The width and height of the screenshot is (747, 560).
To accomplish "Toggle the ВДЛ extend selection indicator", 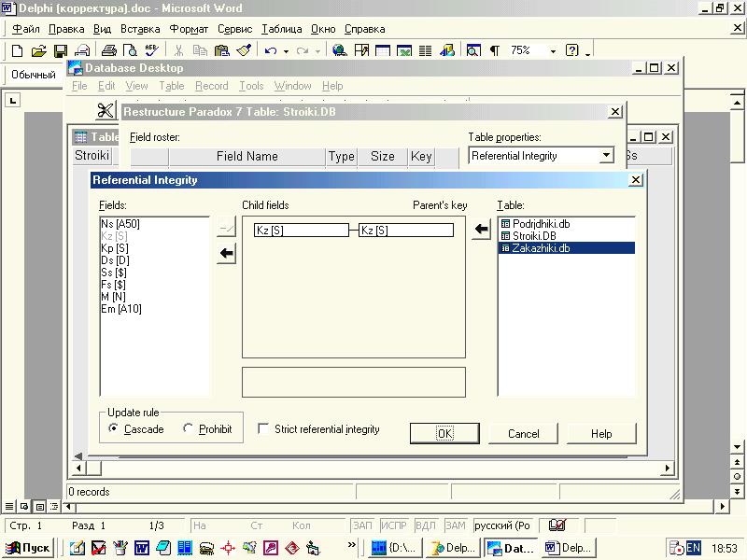I will 425,525.
